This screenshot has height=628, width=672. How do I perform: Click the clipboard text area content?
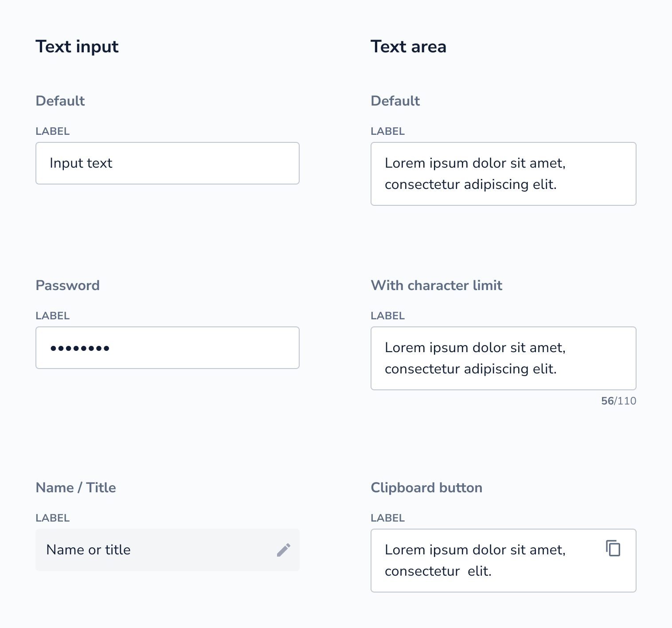(x=475, y=561)
